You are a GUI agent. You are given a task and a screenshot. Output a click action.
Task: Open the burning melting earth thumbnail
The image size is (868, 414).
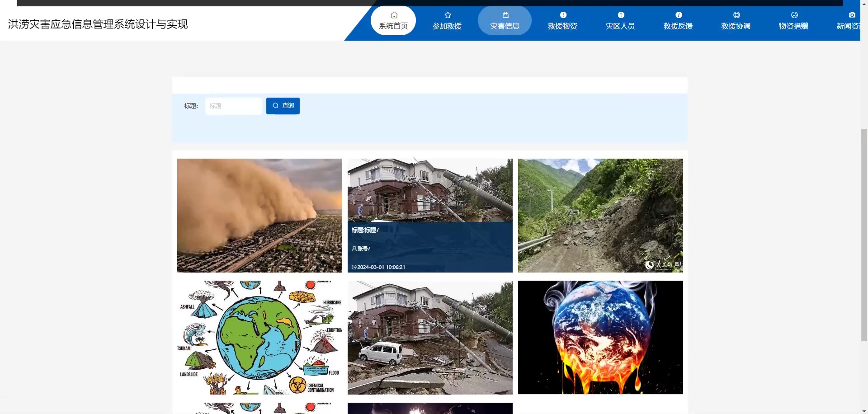click(x=600, y=337)
